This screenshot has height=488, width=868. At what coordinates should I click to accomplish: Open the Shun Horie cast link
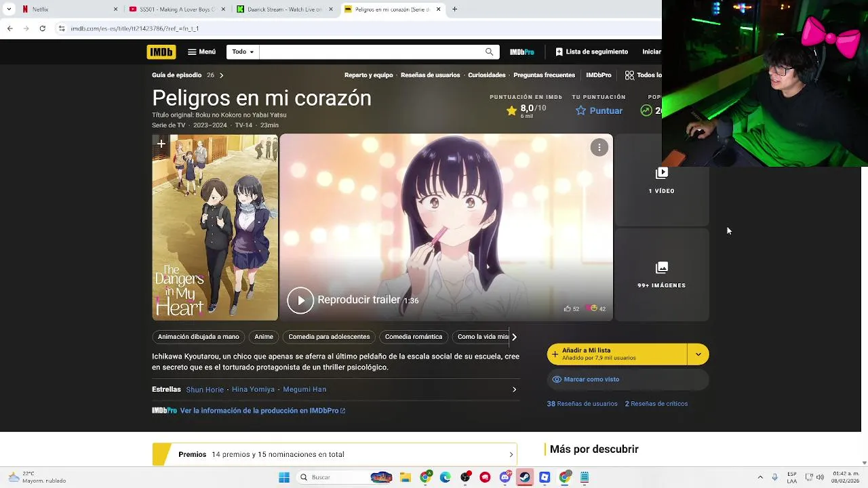click(x=205, y=390)
